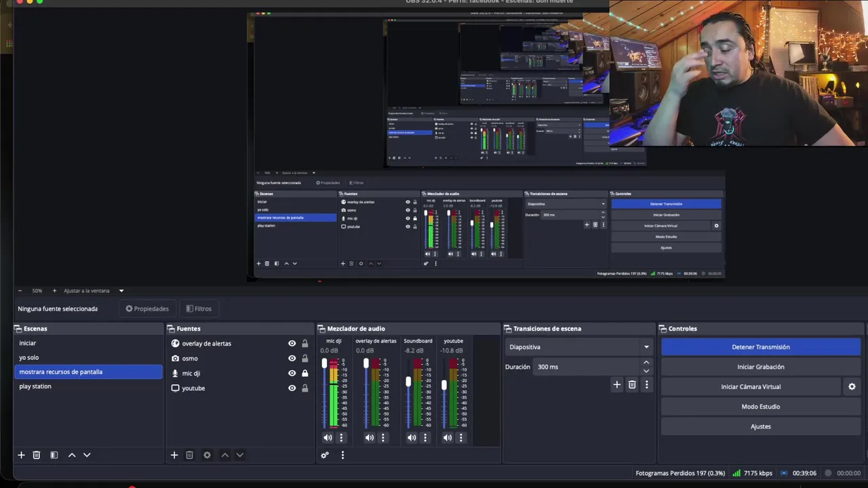This screenshot has height=488, width=868.
Task: Unlock the mic dji source
Action: (x=304, y=373)
